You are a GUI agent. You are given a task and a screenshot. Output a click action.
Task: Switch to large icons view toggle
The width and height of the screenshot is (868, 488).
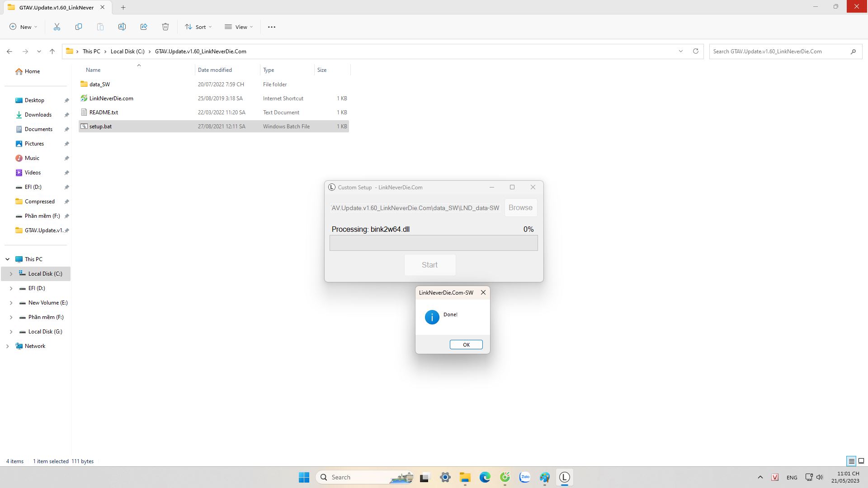pos(861,461)
